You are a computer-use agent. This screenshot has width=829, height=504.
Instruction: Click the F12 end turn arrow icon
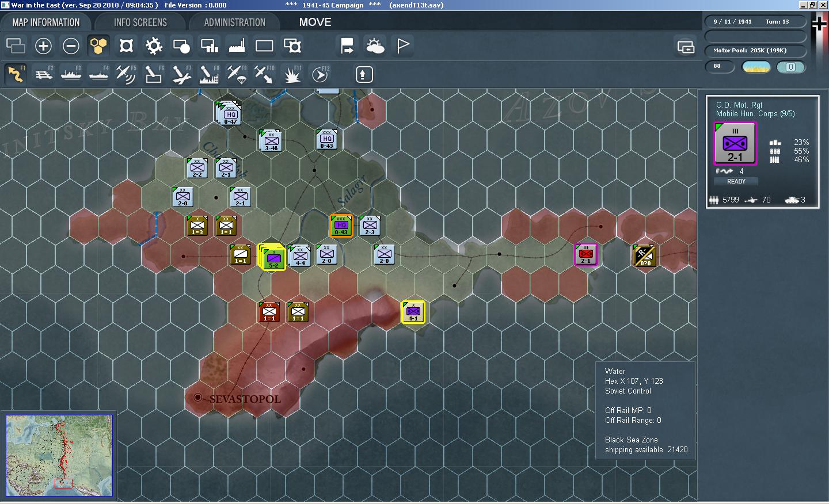pyautogui.click(x=320, y=74)
